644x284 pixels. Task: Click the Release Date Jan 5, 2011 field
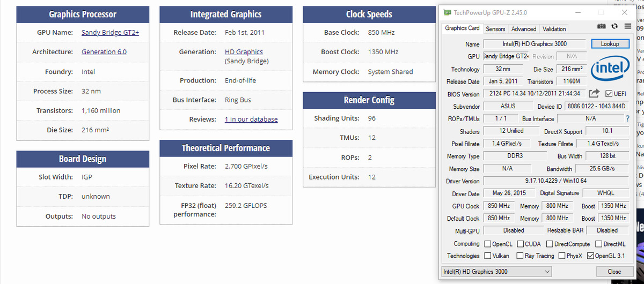tap(503, 81)
